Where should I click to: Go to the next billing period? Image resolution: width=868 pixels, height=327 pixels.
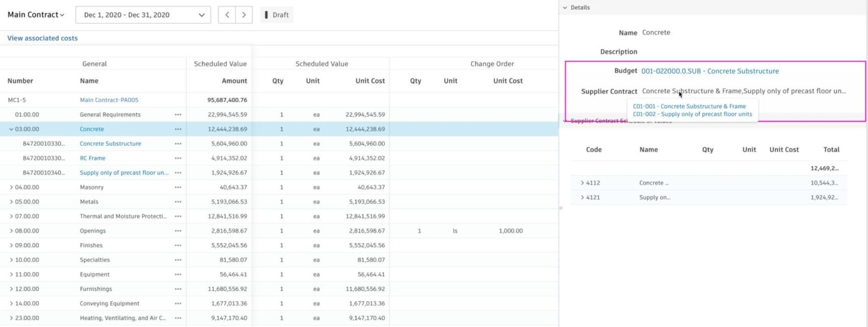(244, 15)
